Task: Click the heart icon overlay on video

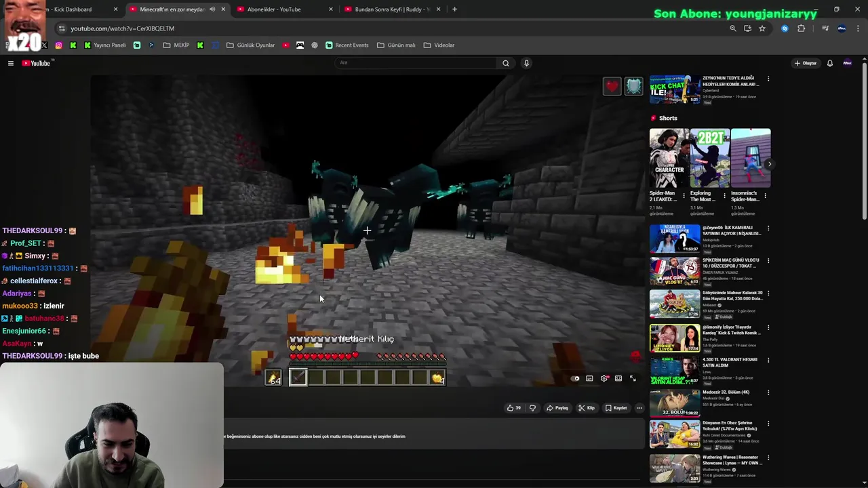Action: (x=612, y=86)
